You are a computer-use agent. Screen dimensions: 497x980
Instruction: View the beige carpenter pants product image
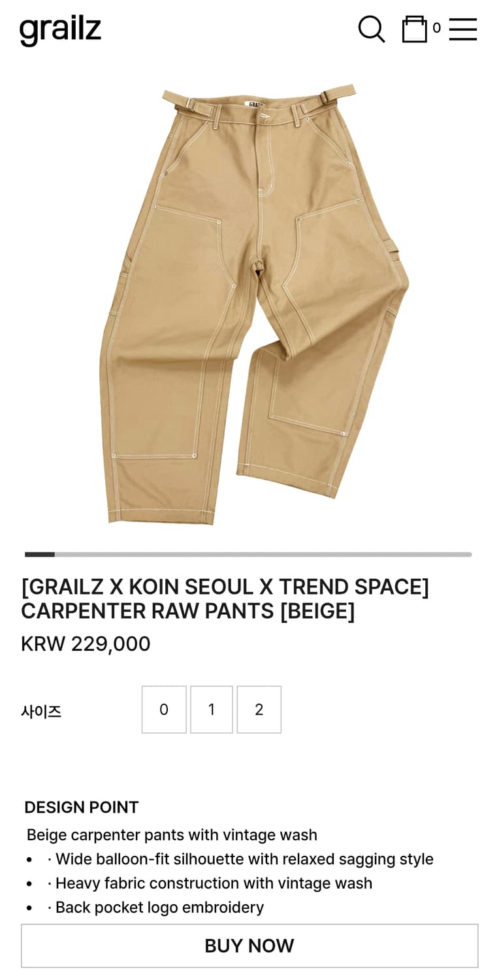coord(255,304)
